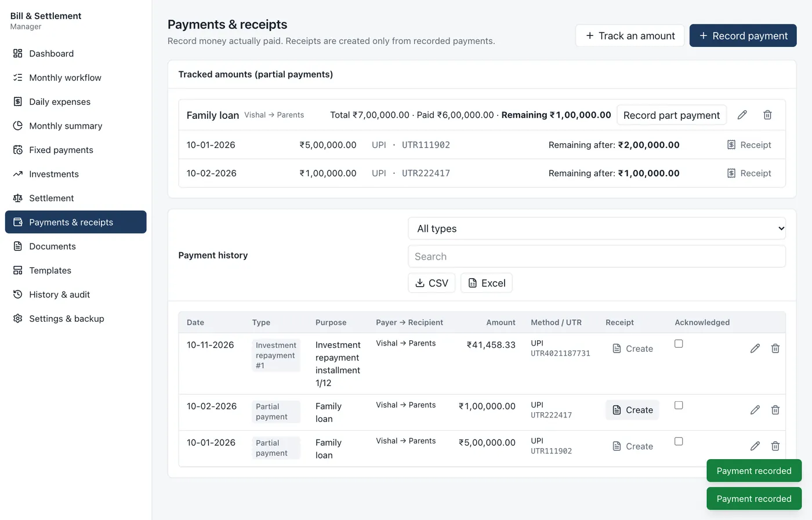
Task: Go to Templates page
Action: tap(75, 270)
